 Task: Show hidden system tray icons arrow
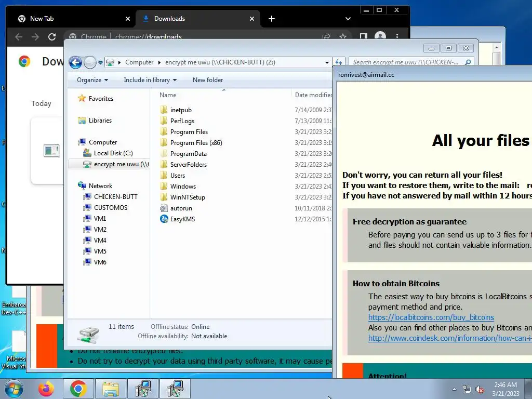click(454, 389)
